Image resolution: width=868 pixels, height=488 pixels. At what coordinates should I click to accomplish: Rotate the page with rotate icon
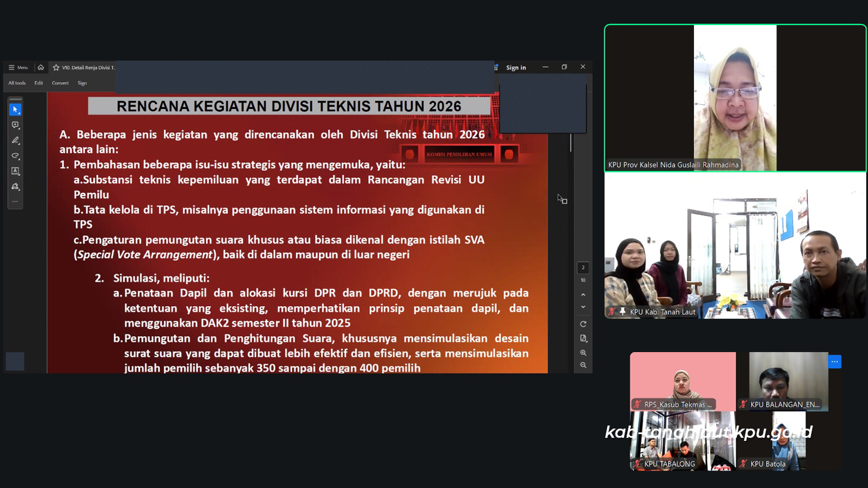pos(583,324)
